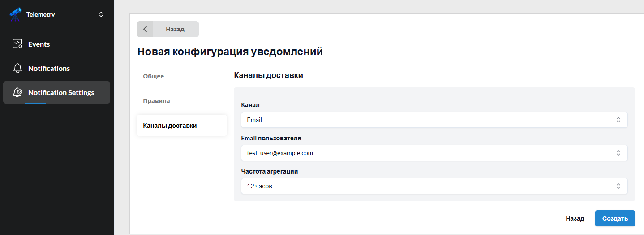This screenshot has width=644, height=235.
Task: Click the Notification Settings bell-gear icon
Action: tap(17, 92)
